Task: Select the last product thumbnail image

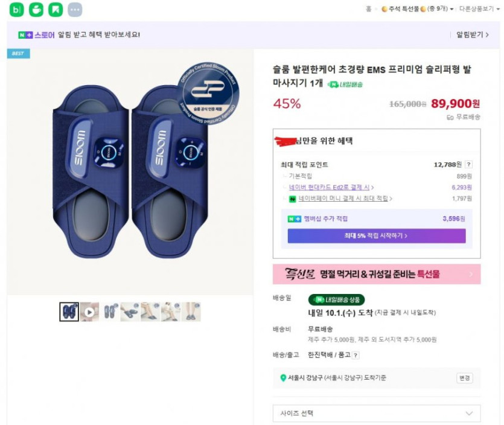Action: [x=192, y=312]
